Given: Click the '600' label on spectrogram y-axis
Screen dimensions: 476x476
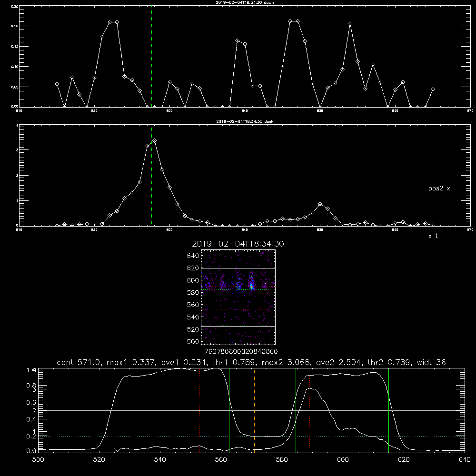Looking at the screenshot, I should (x=193, y=280).
